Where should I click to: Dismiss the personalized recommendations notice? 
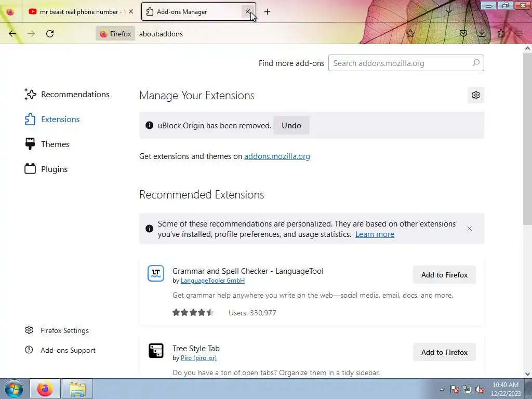coord(470,229)
